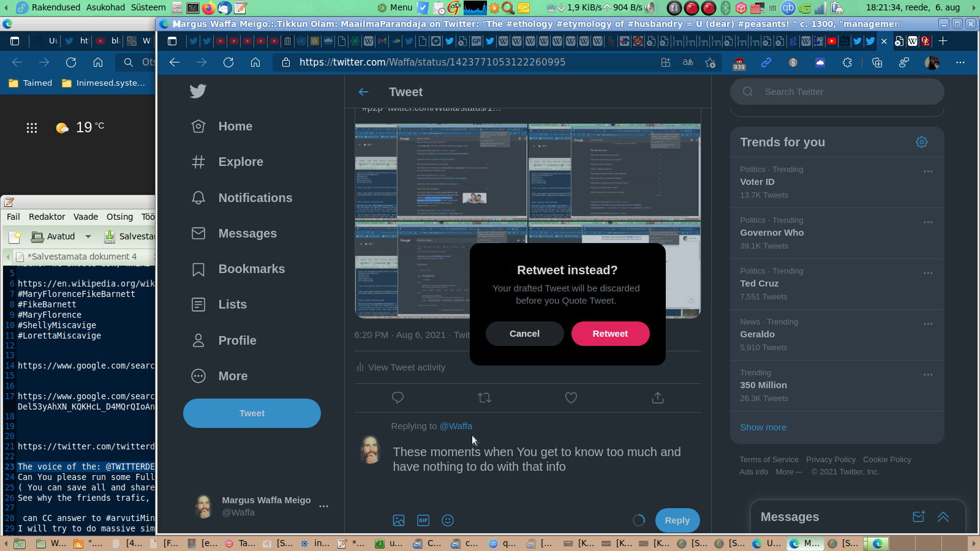980x551 pixels.
Task: Open the Fail menu in text editor
Action: click(13, 217)
